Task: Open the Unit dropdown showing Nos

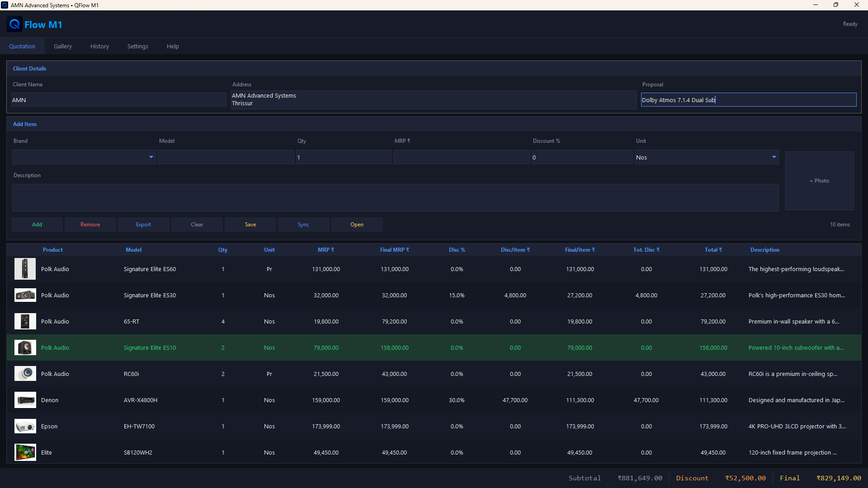Action: coord(707,157)
